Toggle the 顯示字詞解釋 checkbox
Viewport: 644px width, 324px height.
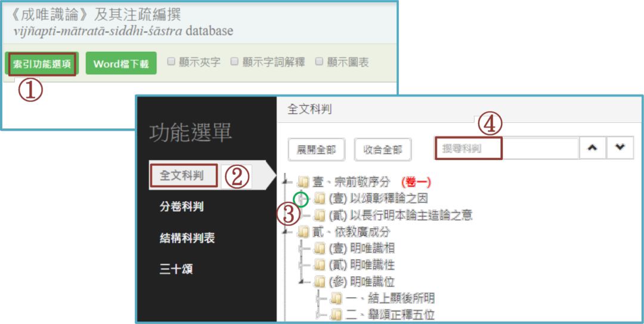click(234, 61)
